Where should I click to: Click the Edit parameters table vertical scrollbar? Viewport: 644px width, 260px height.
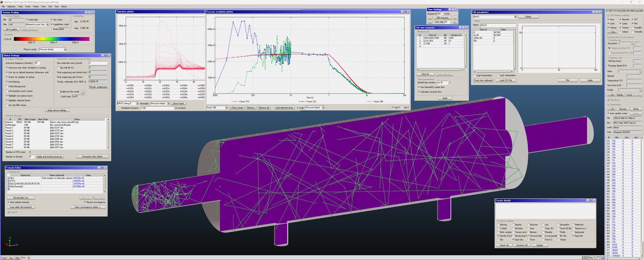515,50
